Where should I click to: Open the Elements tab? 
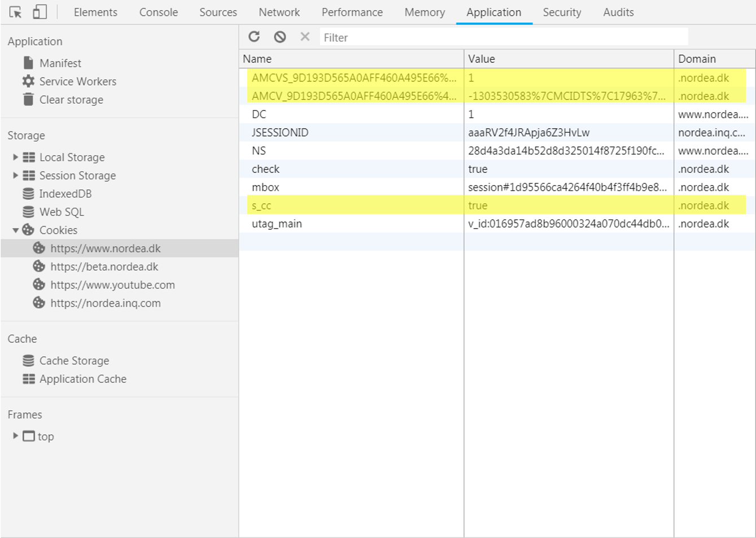(x=95, y=12)
